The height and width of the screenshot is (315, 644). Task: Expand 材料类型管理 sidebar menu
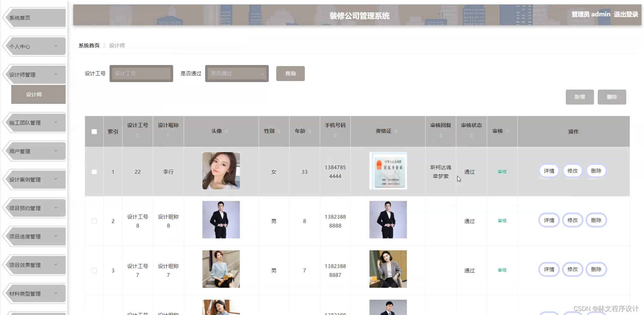click(x=35, y=293)
